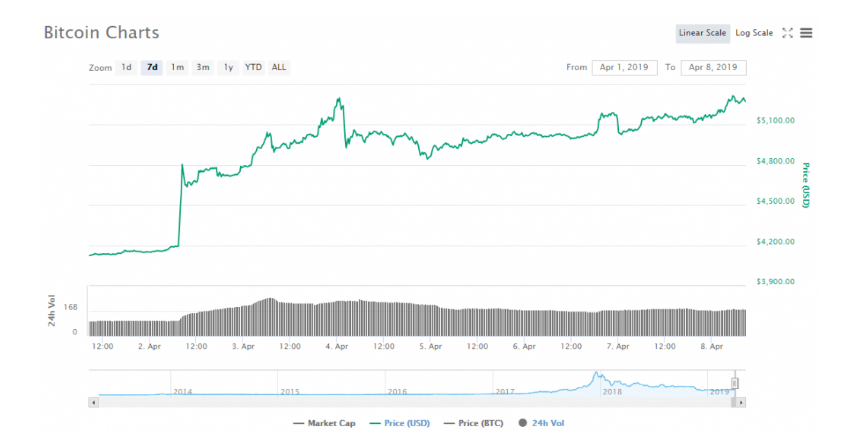The image size is (868, 444).
Task: Click the '4. Apr' date axis label
Action: (337, 347)
